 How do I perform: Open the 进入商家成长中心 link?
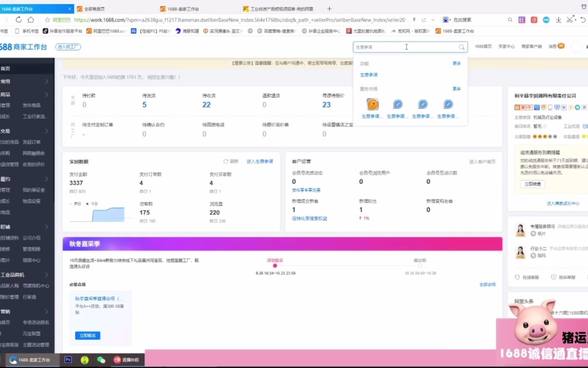(x=563, y=203)
